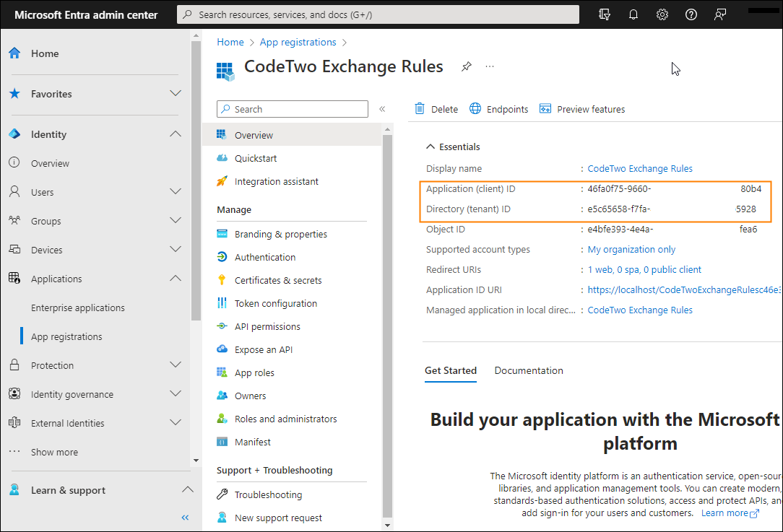Focus the app menu Search box

click(292, 109)
